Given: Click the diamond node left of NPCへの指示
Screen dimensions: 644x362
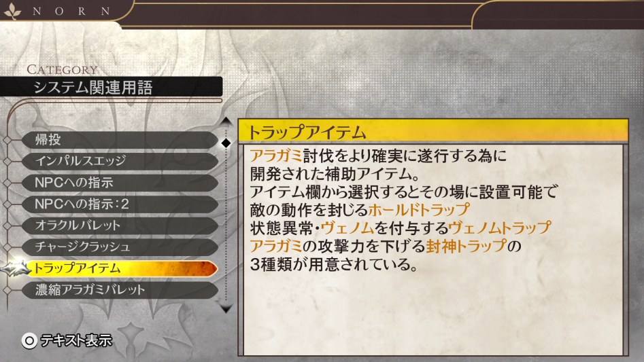Looking at the screenshot, I should click(7, 183).
